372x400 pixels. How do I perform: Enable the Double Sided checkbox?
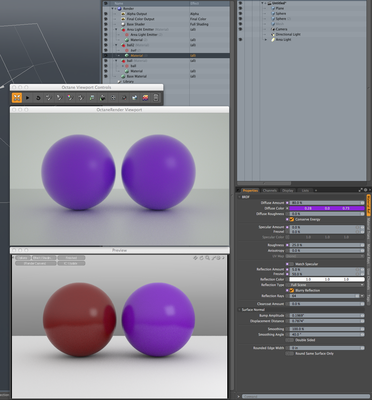click(290, 340)
